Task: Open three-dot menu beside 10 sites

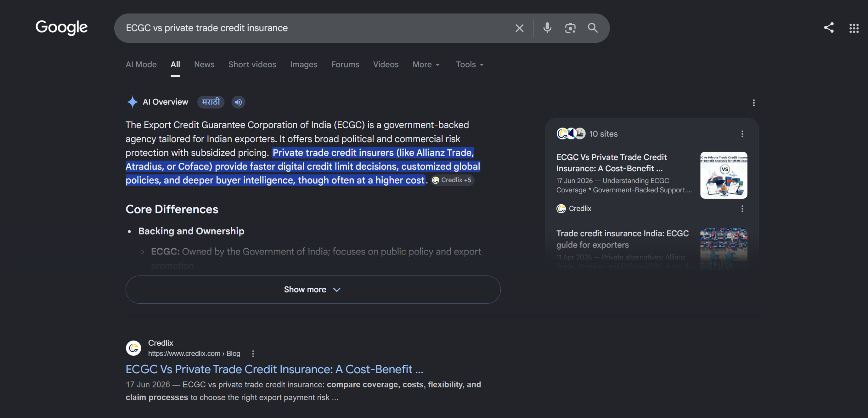Action: click(742, 134)
